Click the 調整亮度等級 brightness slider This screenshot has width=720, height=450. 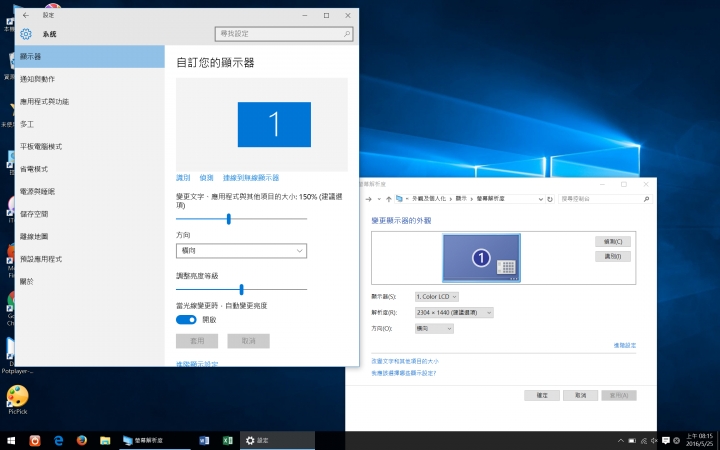[241, 289]
